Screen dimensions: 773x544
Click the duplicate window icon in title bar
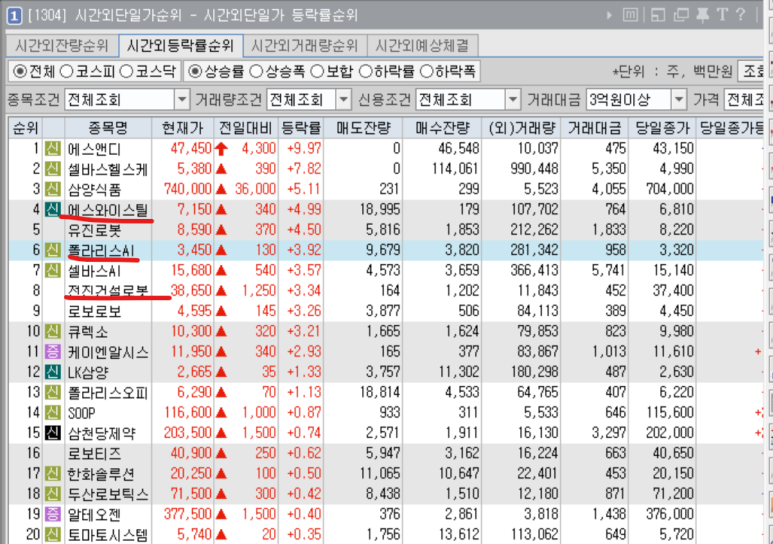click(x=681, y=15)
